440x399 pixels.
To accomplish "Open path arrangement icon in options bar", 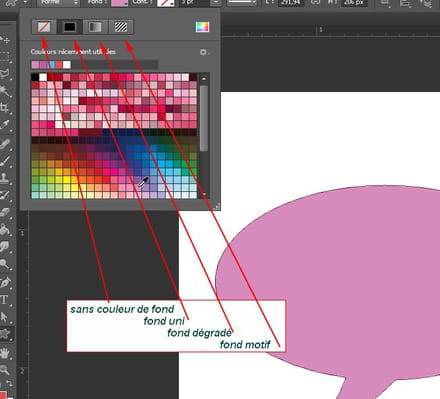I will coord(426,3).
